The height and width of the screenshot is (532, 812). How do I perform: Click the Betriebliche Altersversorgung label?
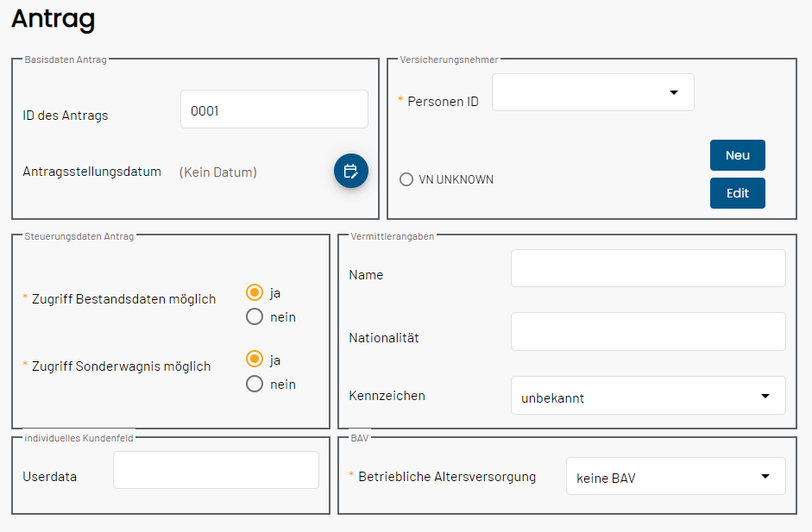pos(447,477)
